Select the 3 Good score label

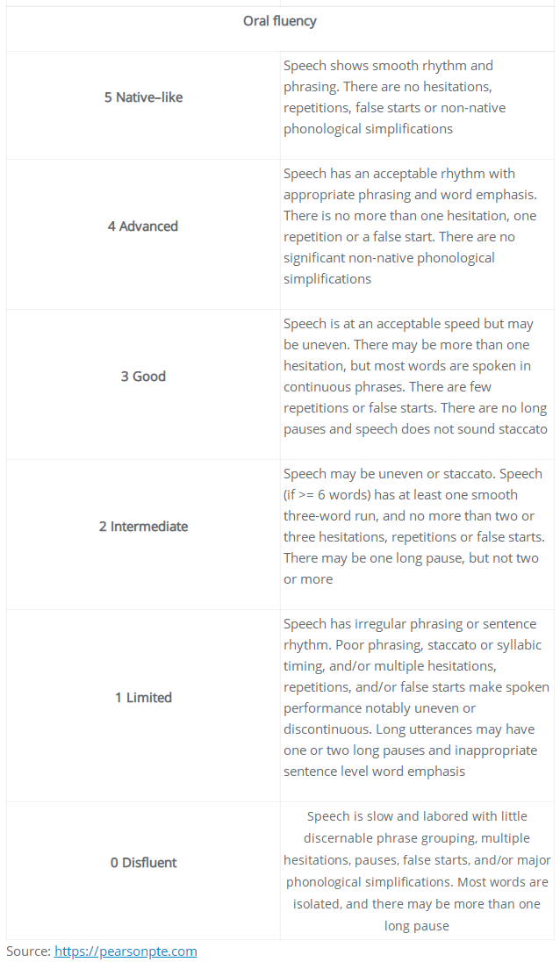click(x=143, y=376)
